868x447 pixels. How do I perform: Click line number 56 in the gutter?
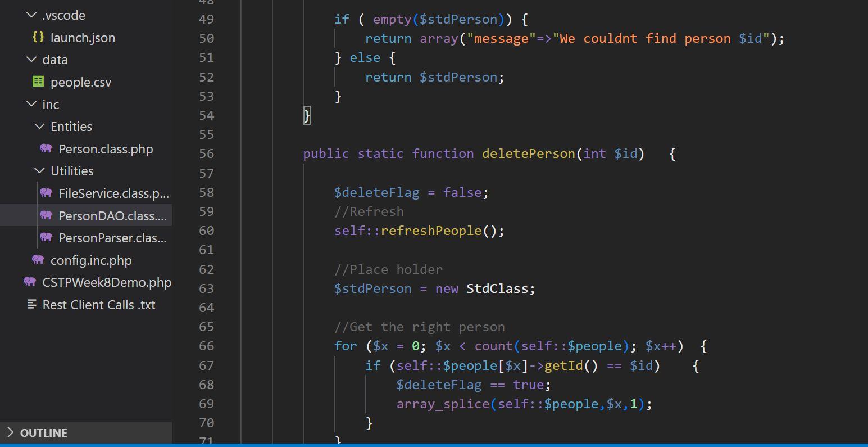coord(206,153)
